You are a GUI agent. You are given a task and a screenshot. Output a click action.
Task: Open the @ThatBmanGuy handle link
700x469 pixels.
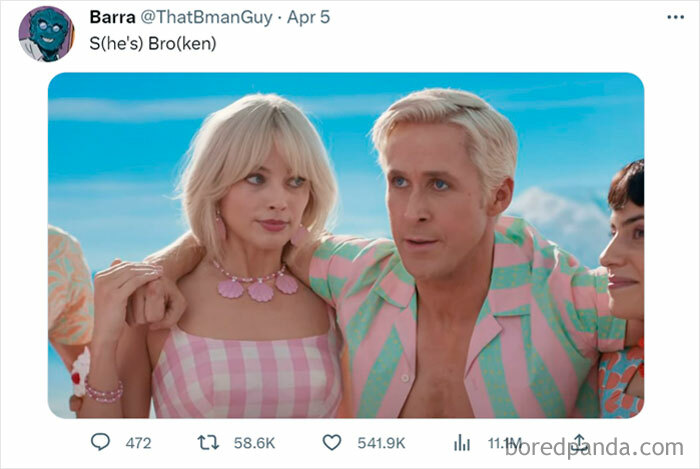206,17
